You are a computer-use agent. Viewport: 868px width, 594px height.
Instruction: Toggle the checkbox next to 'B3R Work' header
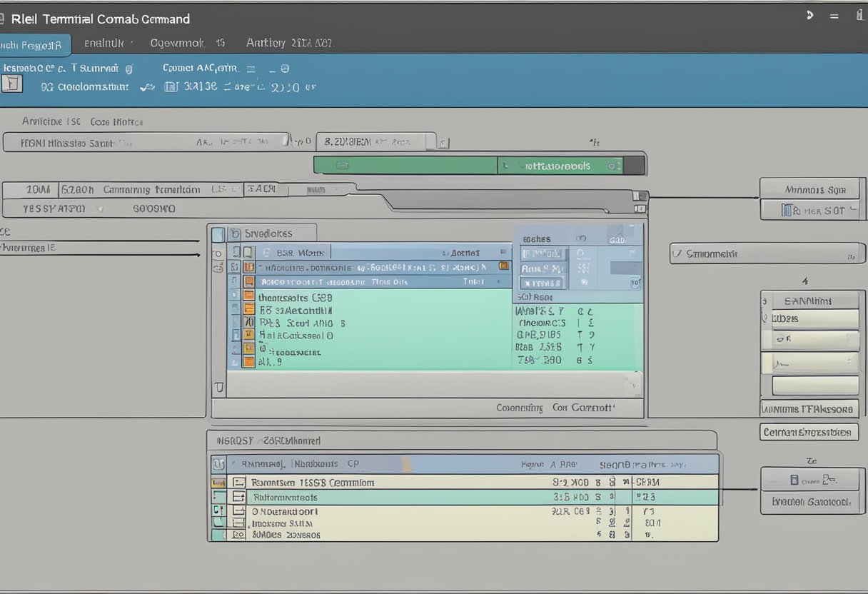(x=248, y=252)
